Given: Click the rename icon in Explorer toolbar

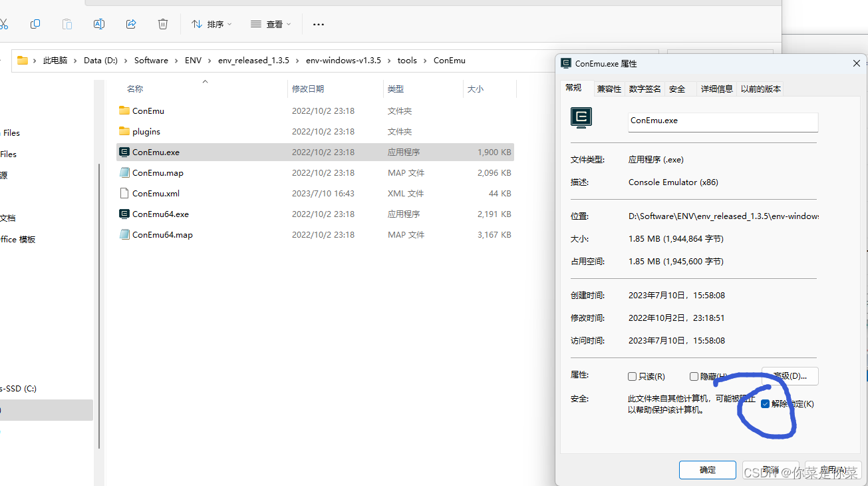Looking at the screenshot, I should [99, 24].
